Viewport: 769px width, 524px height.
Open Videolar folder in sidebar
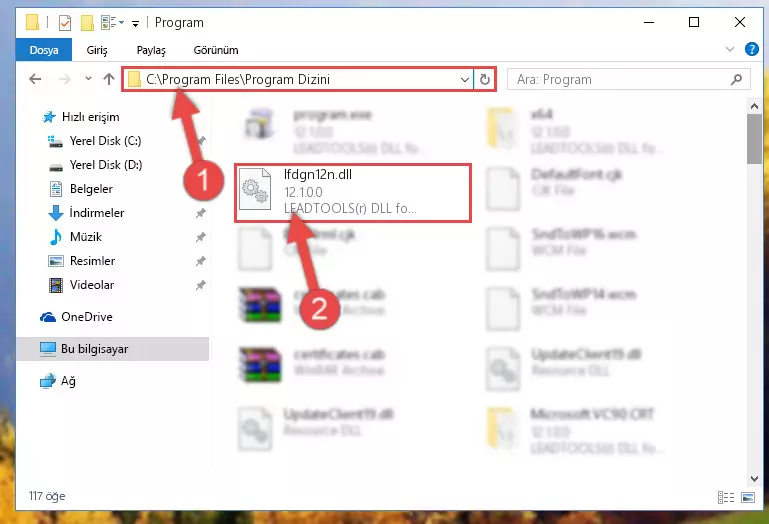click(92, 285)
